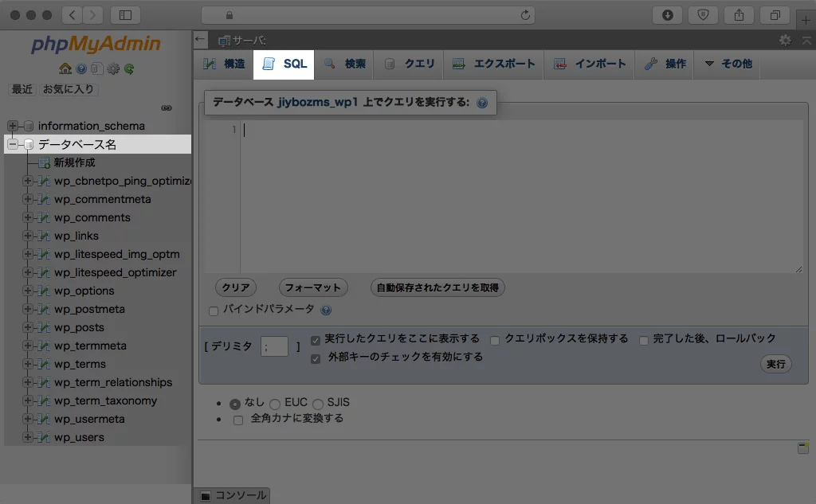The width and height of the screenshot is (816, 504).
Task: Click the query help icon beside title
Action: (x=482, y=103)
